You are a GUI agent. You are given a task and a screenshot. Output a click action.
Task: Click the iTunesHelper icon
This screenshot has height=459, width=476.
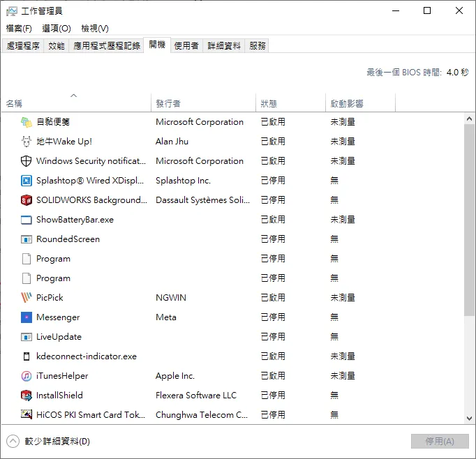point(27,376)
